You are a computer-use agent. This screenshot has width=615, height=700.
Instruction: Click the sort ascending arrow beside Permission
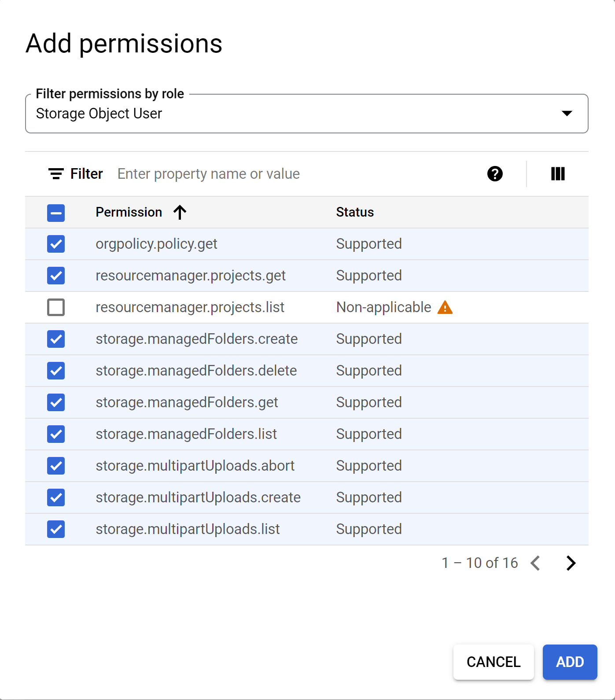[180, 212]
